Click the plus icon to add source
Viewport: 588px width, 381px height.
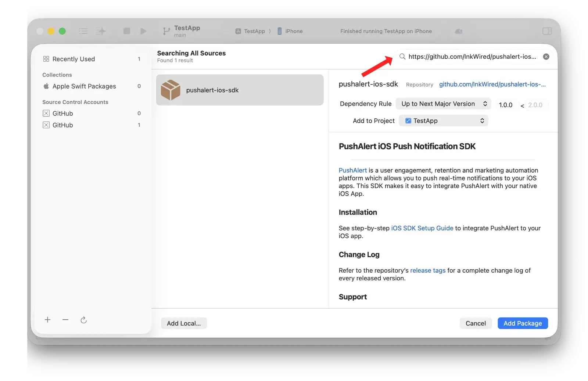(47, 320)
